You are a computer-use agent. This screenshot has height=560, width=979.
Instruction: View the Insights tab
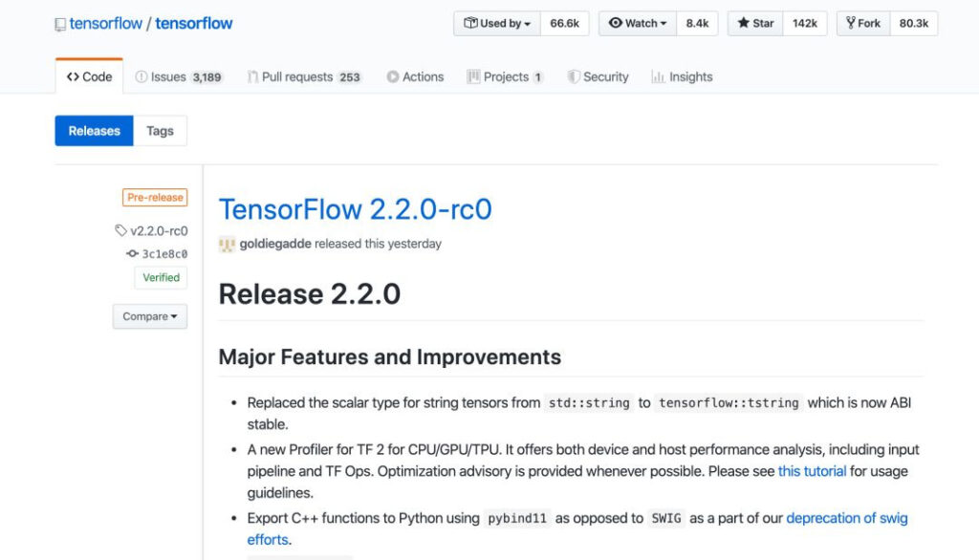pos(682,77)
